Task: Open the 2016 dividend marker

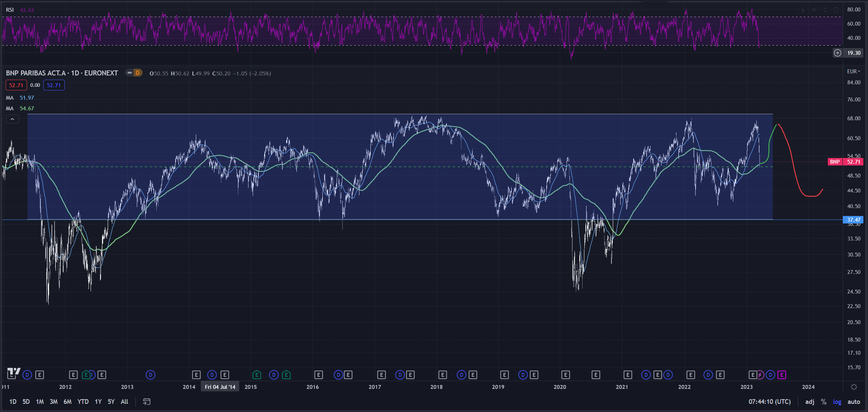Action: pyautogui.click(x=338, y=375)
